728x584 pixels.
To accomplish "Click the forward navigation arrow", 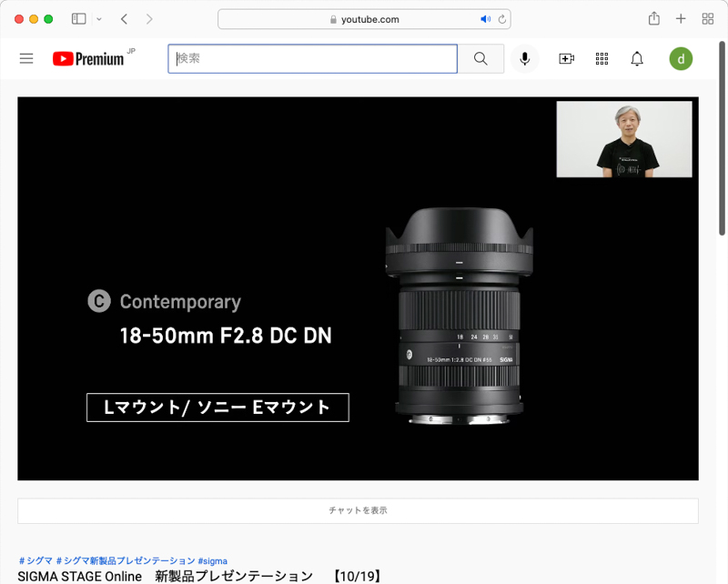I will coord(148,18).
